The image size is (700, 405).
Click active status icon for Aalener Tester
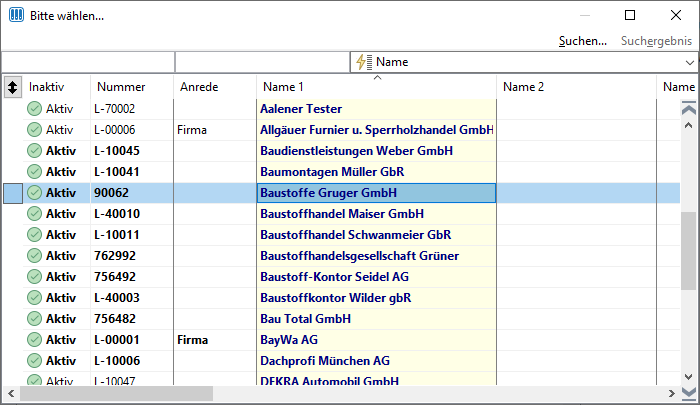coord(34,109)
